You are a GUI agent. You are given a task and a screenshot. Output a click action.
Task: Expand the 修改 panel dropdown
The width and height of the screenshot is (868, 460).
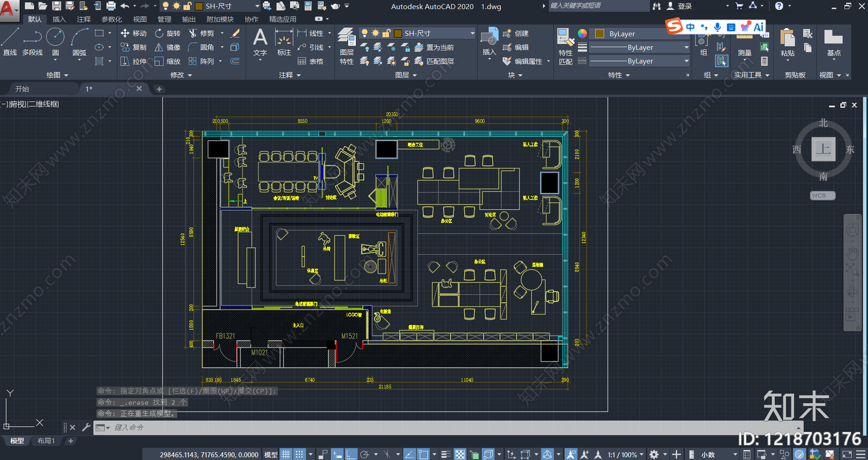181,75
